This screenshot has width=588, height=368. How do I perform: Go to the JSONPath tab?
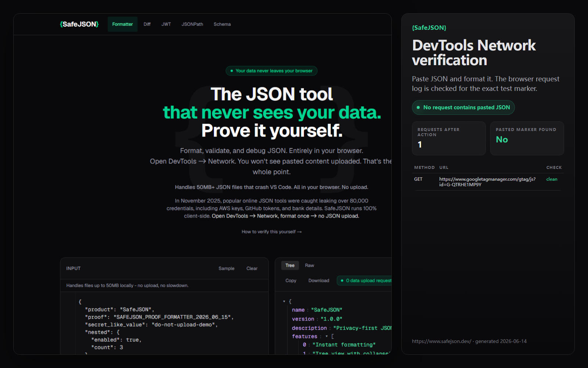pyautogui.click(x=192, y=24)
